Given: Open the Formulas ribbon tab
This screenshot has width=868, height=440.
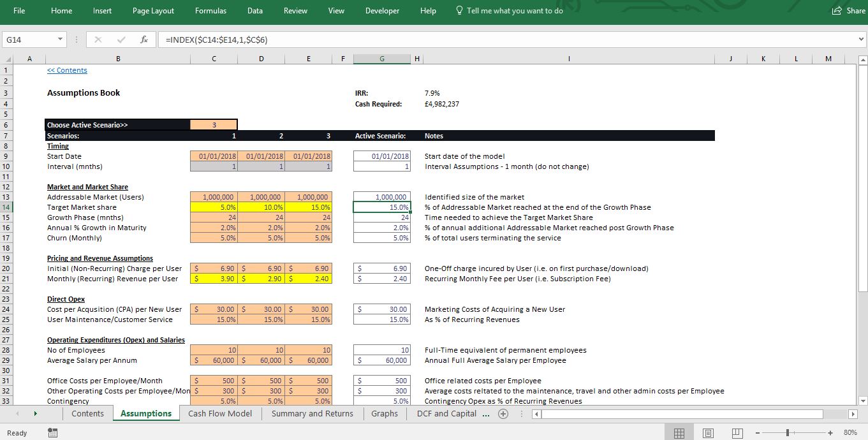Looking at the screenshot, I should [x=210, y=11].
